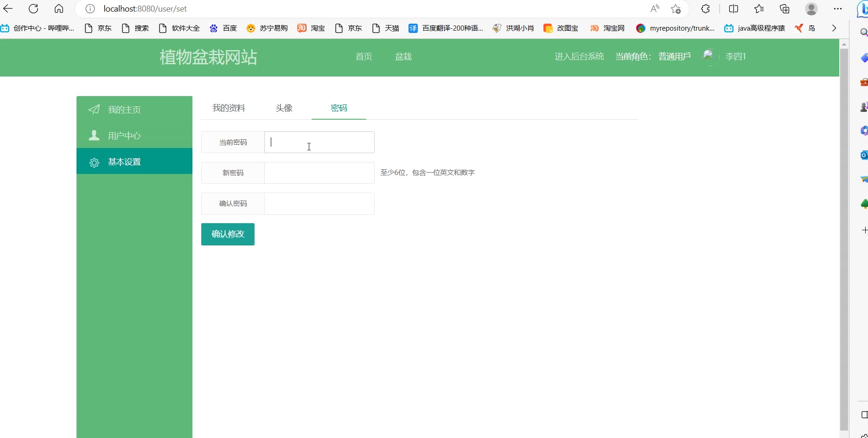
Task: Switch to 我的资料 tab
Action: pyautogui.click(x=229, y=108)
